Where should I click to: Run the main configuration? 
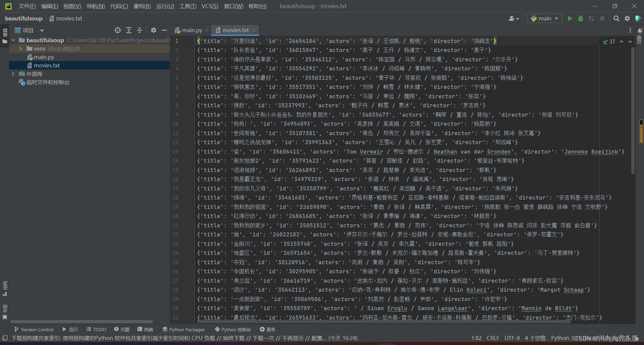[x=570, y=18]
